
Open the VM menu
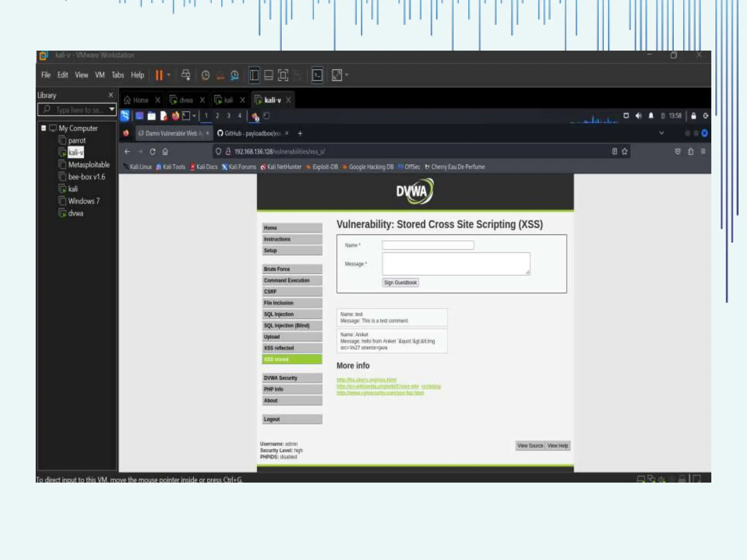coord(100,75)
